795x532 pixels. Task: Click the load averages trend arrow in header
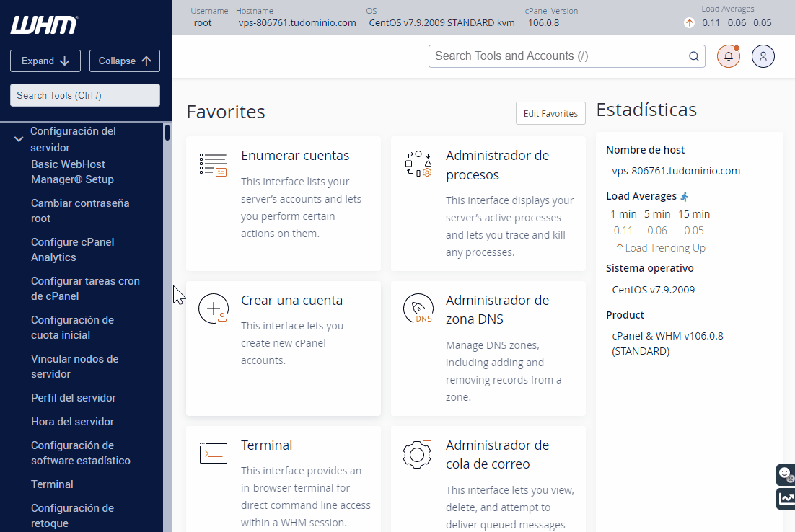pos(689,23)
